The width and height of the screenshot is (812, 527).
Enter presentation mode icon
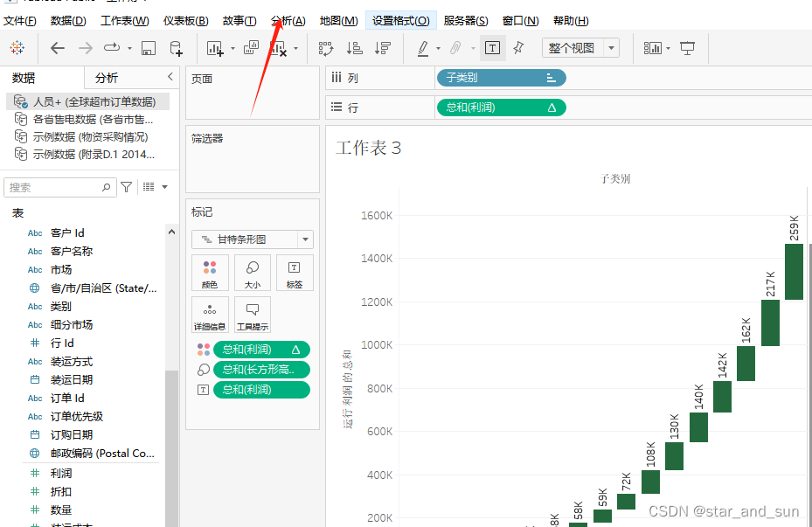click(x=687, y=49)
